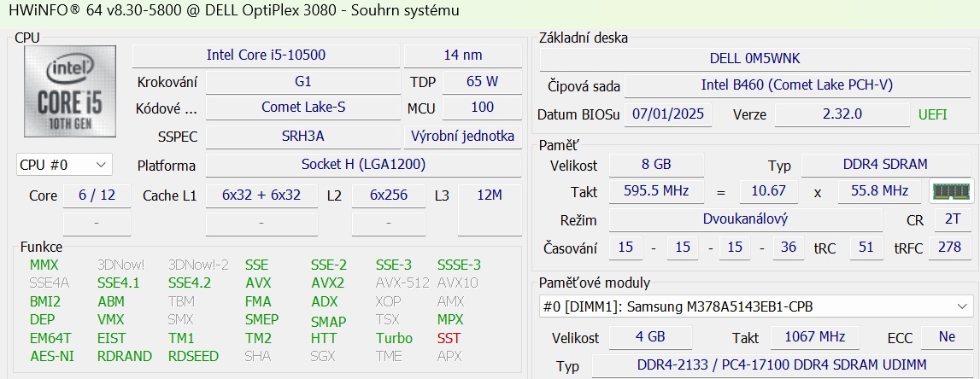Click the ECC value Ne field

946,336
